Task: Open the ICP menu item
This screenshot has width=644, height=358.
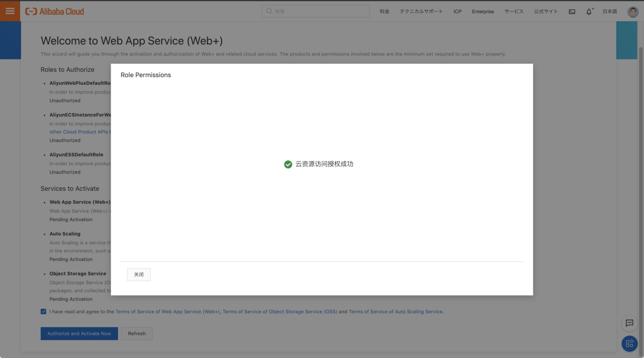Action: coord(457,11)
